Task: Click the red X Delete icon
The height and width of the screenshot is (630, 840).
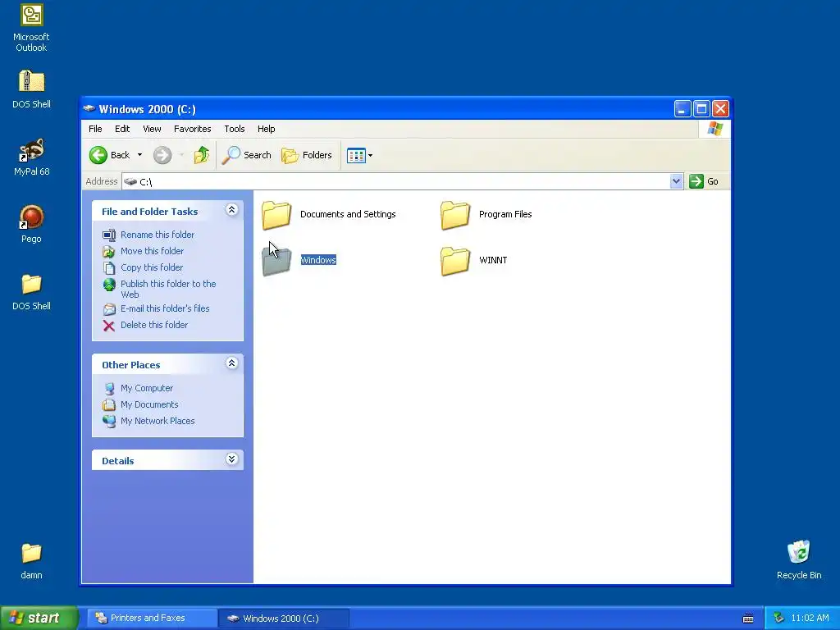Action: (x=109, y=326)
